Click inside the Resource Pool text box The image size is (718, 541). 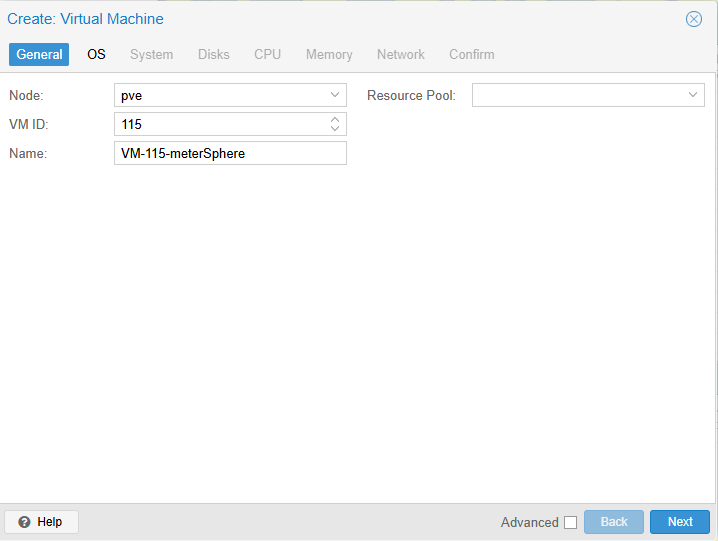(x=577, y=95)
